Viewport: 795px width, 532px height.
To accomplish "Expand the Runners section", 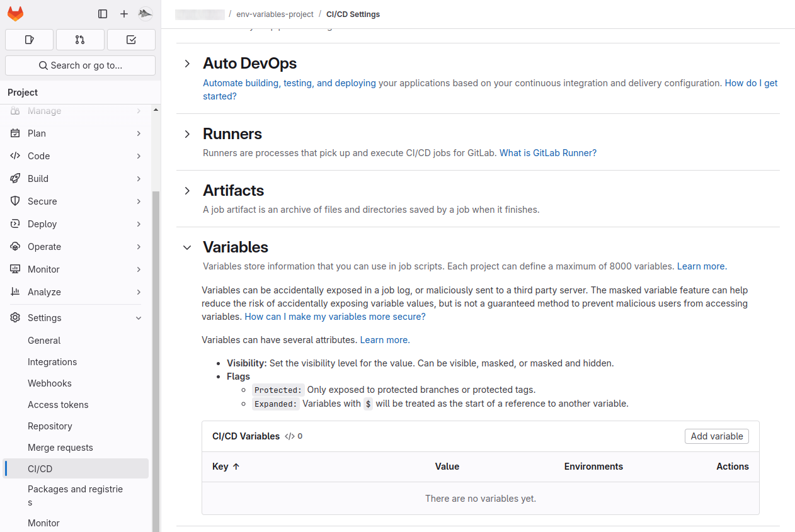I will coord(187,134).
